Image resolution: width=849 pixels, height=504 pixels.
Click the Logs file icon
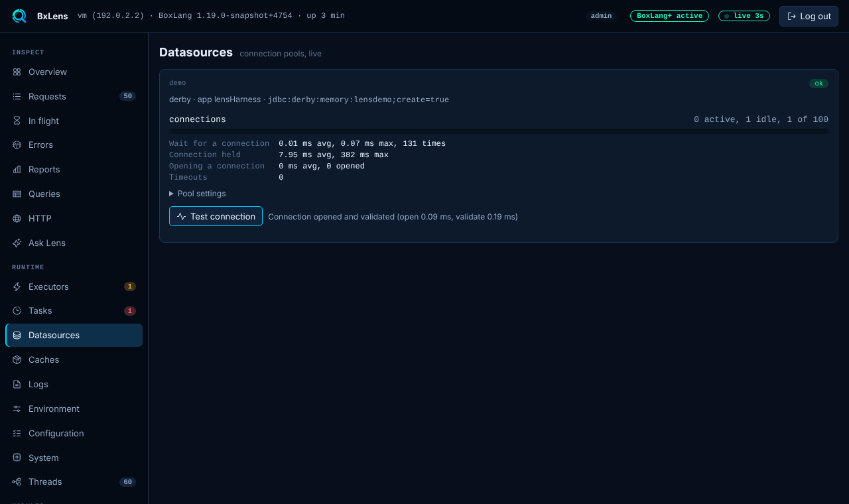point(17,384)
